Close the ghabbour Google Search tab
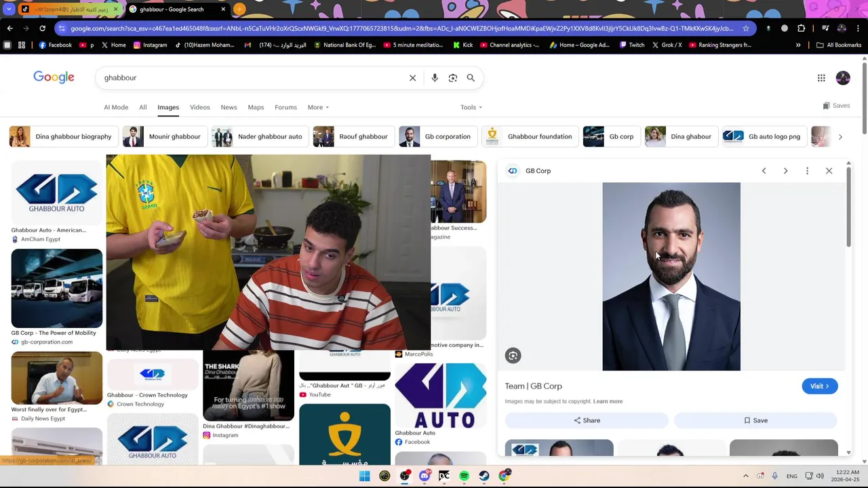 click(x=223, y=9)
